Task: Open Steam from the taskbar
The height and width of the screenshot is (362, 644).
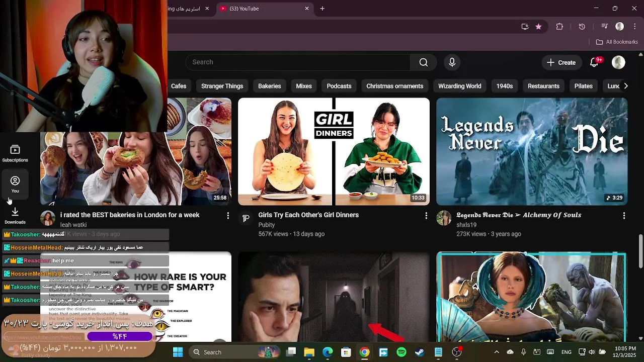Action: point(420,352)
